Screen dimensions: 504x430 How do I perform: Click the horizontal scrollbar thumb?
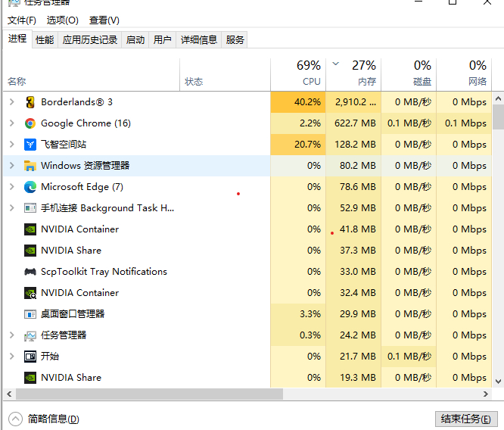[150, 394]
